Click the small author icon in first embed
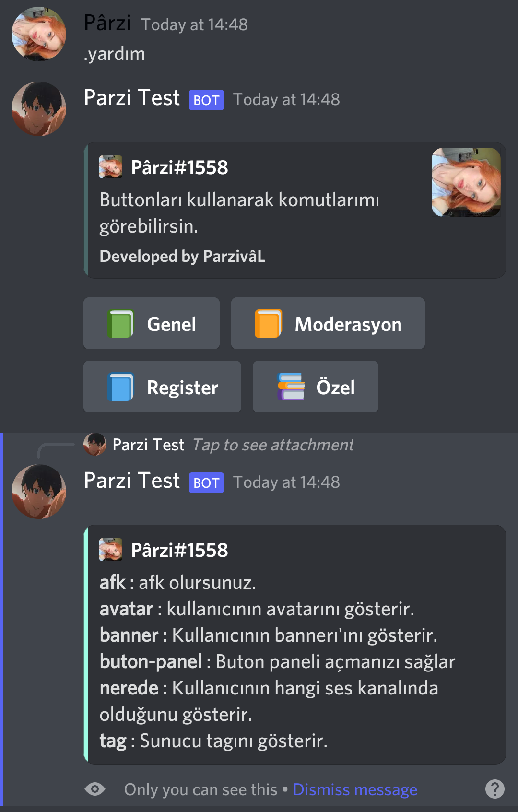518x812 pixels. (x=111, y=167)
